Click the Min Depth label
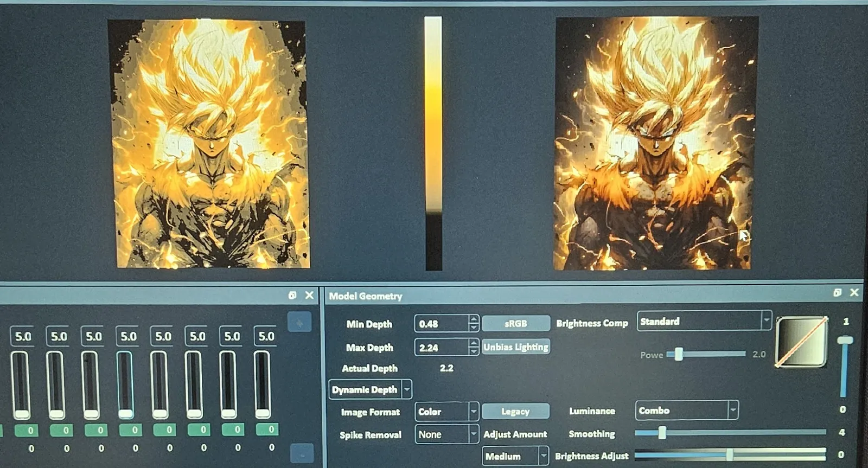The height and width of the screenshot is (468, 868). point(369,324)
